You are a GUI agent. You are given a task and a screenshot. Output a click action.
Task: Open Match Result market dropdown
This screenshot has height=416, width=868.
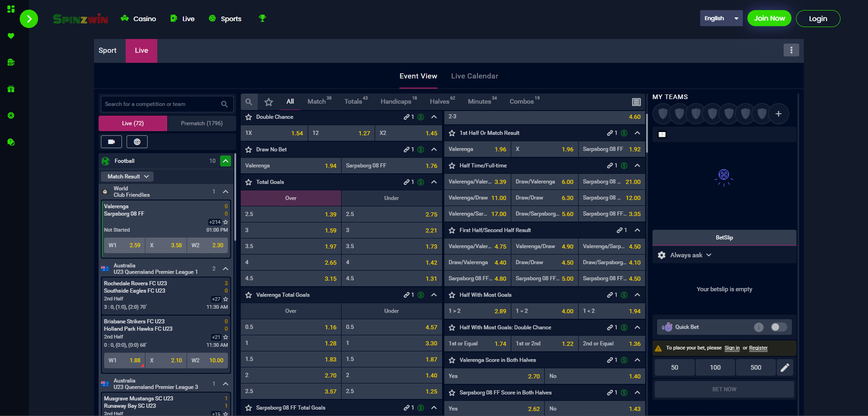point(127,177)
